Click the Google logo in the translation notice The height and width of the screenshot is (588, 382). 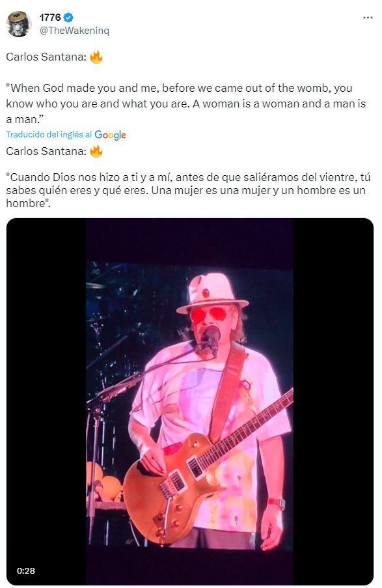(x=110, y=135)
